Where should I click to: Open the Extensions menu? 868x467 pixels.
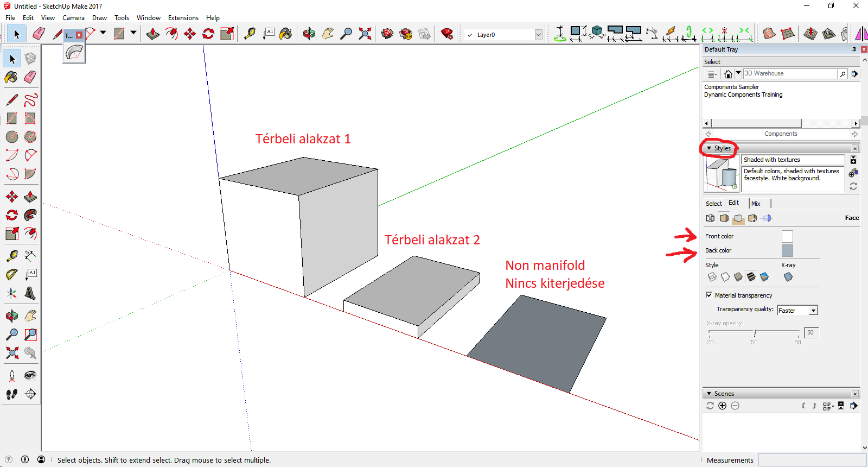pyautogui.click(x=183, y=18)
